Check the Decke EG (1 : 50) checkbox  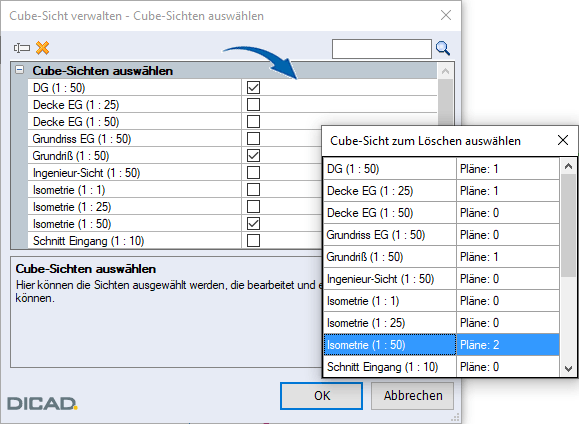(x=253, y=122)
